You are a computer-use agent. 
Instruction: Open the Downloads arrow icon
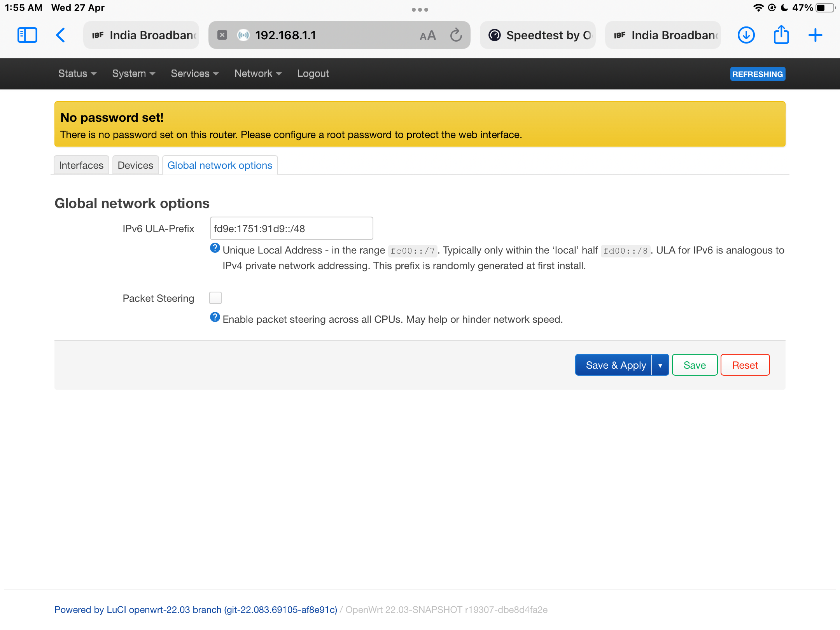746,35
